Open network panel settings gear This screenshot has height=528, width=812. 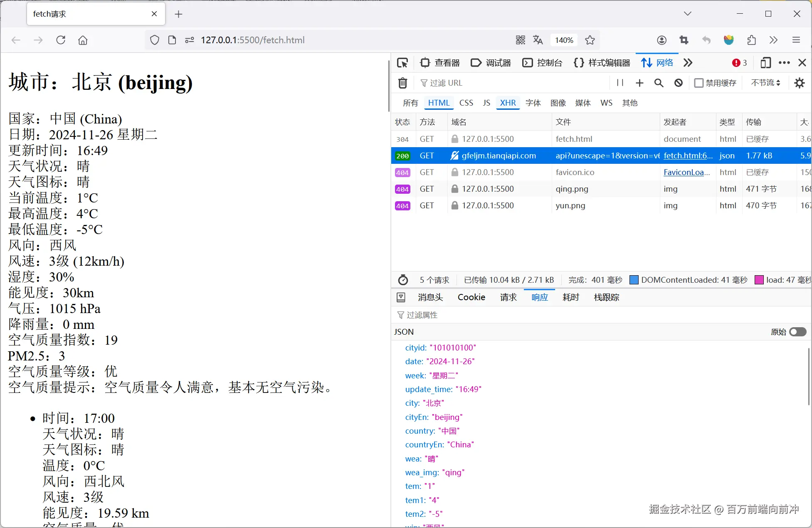coord(799,83)
